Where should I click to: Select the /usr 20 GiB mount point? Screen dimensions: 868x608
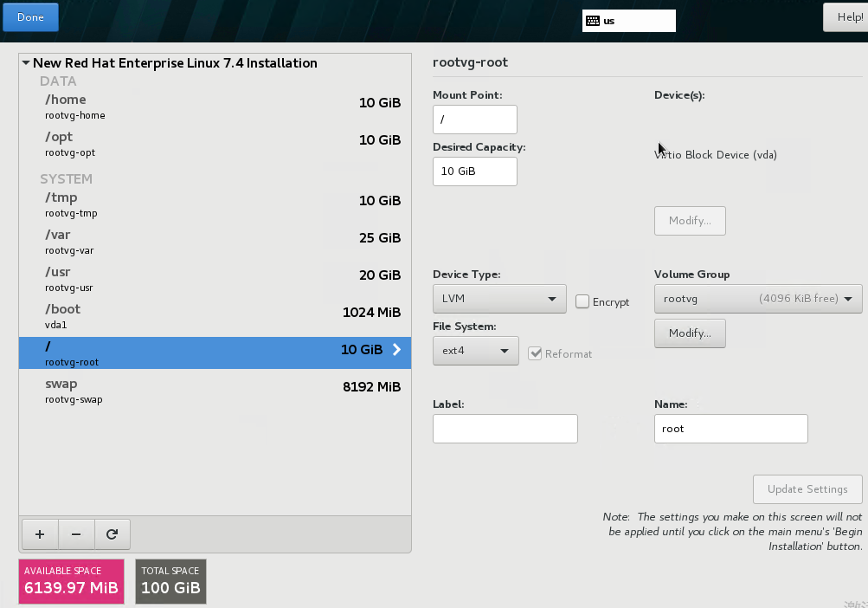(215, 279)
